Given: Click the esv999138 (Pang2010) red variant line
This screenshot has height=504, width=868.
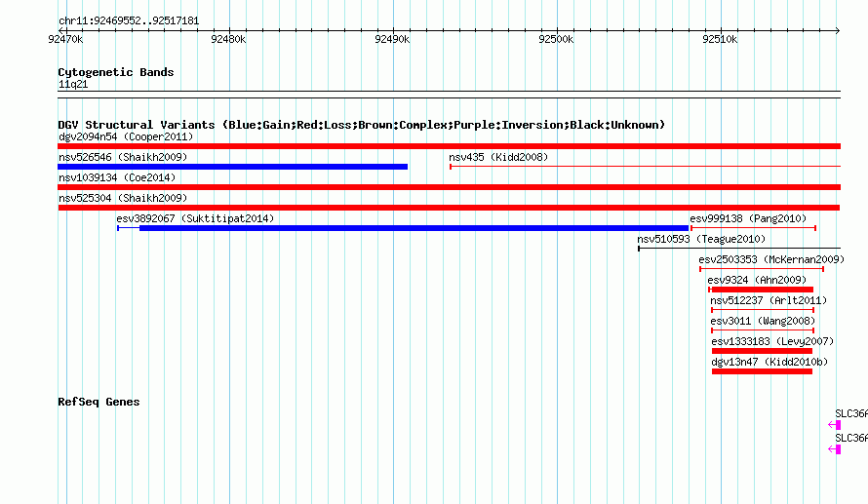Looking at the screenshot, I should point(754,228).
